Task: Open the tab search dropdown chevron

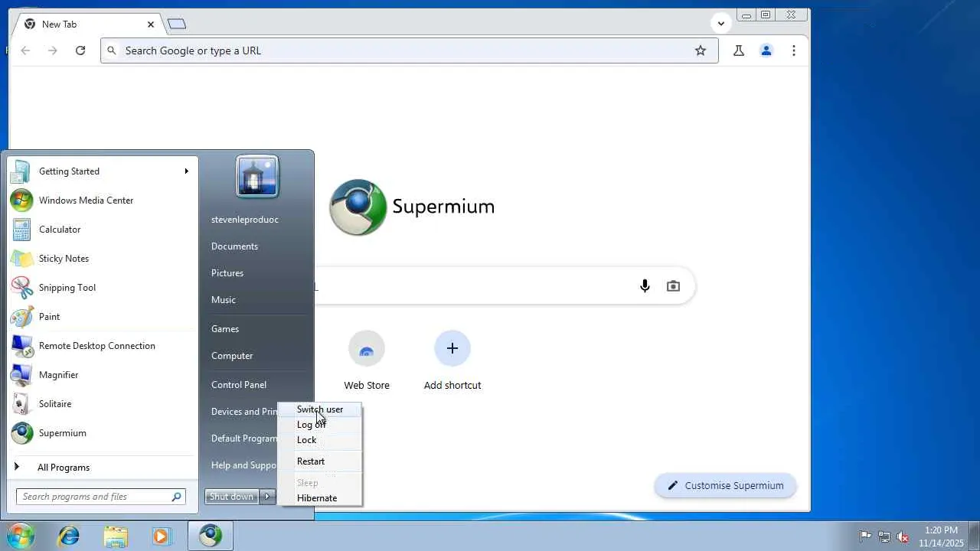Action: (x=720, y=24)
